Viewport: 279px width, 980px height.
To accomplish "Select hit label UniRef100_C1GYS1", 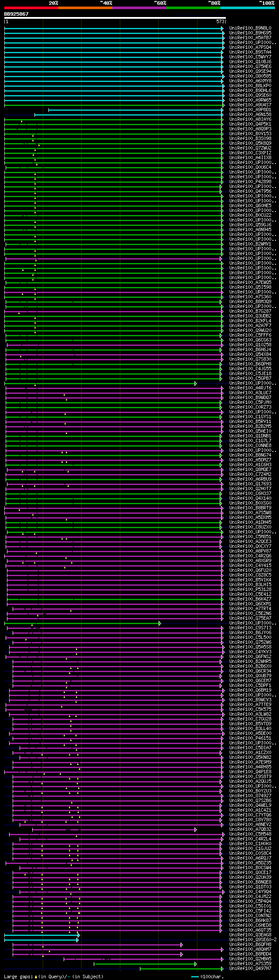I will pyautogui.click(x=250, y=417).
